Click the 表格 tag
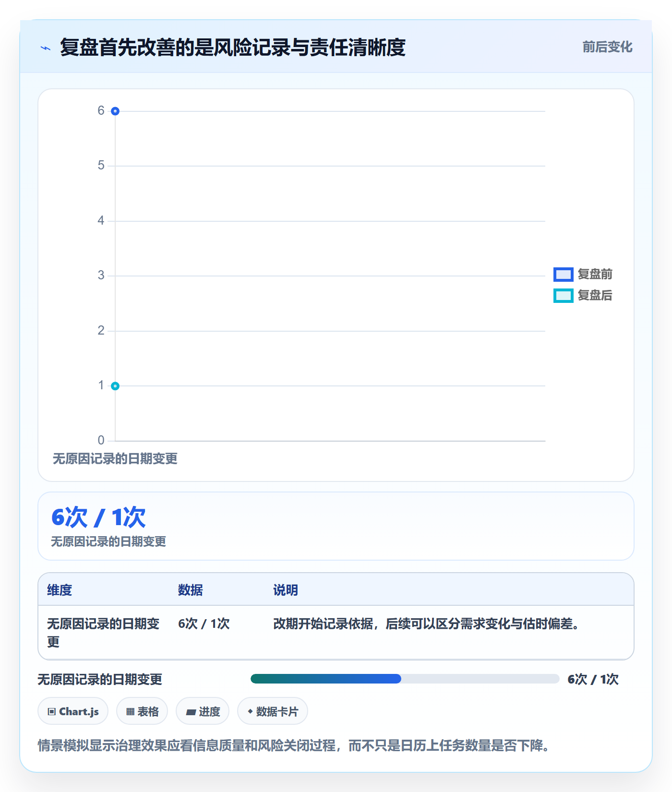Viewport: 672px width, 792px height. point(142,711)
